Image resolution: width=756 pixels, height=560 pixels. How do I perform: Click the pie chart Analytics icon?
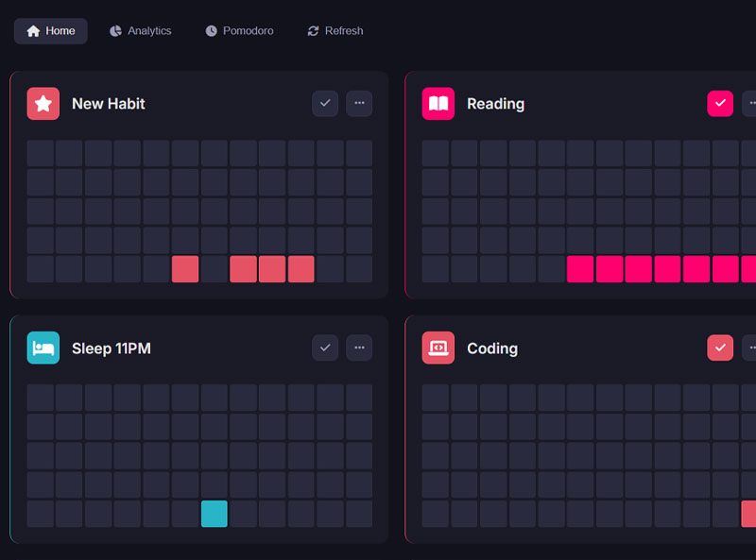click(x=115, y=31)
